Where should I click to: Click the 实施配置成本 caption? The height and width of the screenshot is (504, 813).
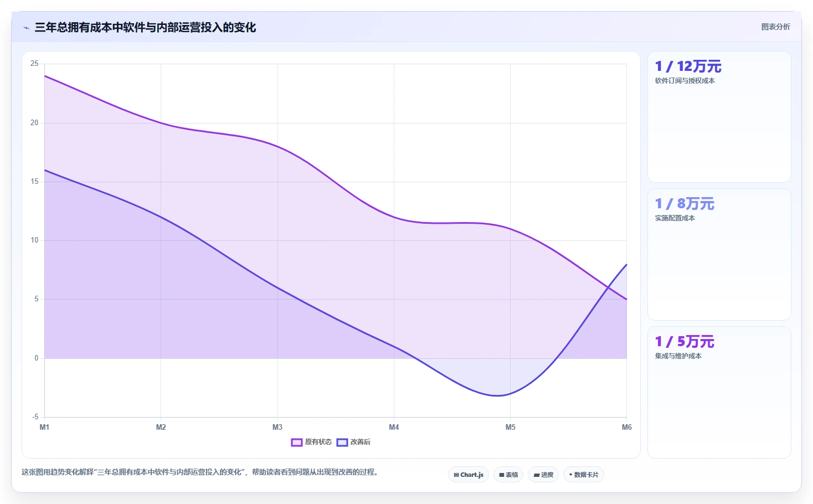tap(675, 218)
